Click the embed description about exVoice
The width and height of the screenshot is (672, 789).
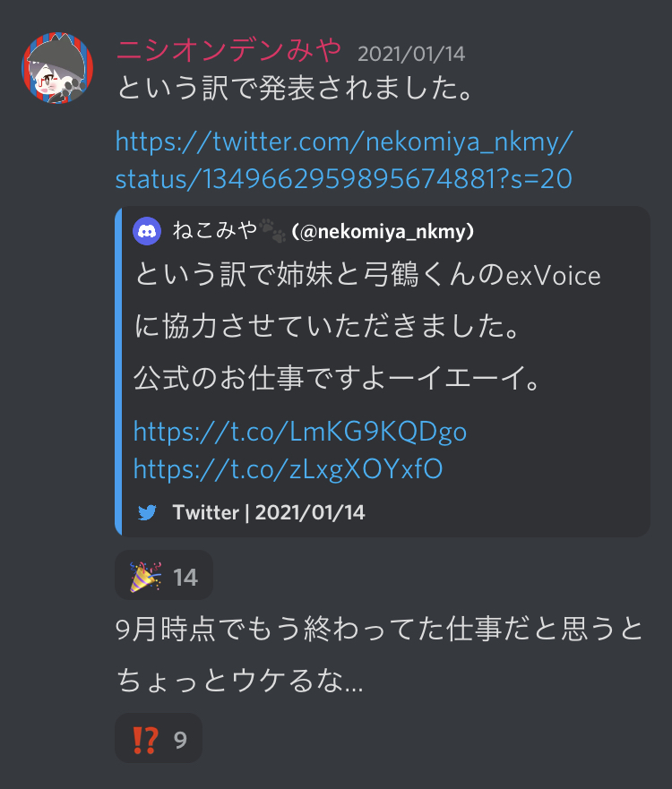tap(367, 326)
